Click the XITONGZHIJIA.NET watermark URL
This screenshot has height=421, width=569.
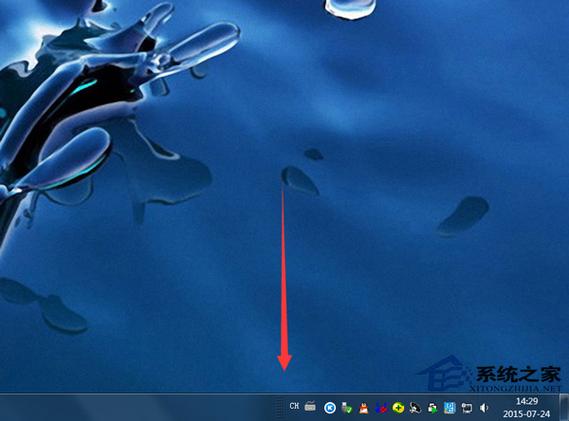[x=515, y=389]
